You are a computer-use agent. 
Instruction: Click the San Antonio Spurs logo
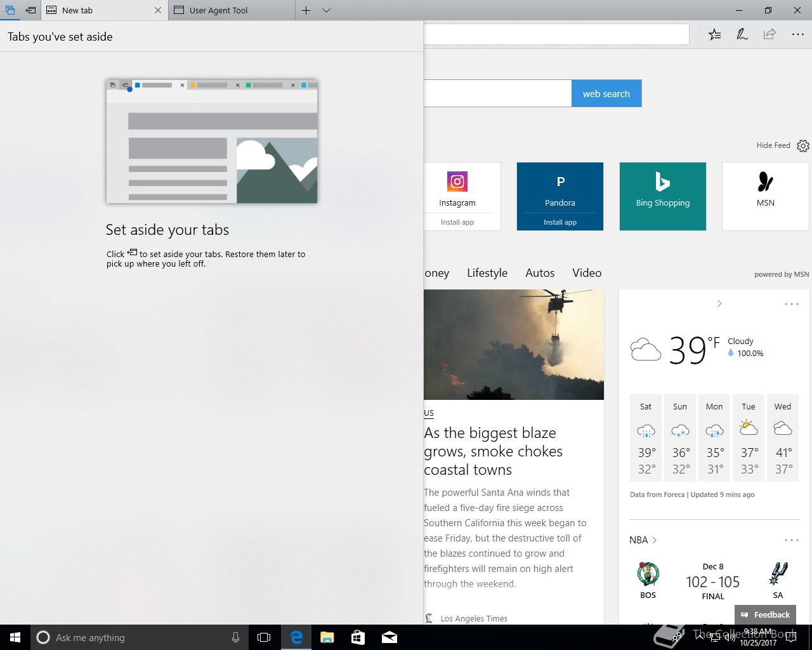click(778, 574)
